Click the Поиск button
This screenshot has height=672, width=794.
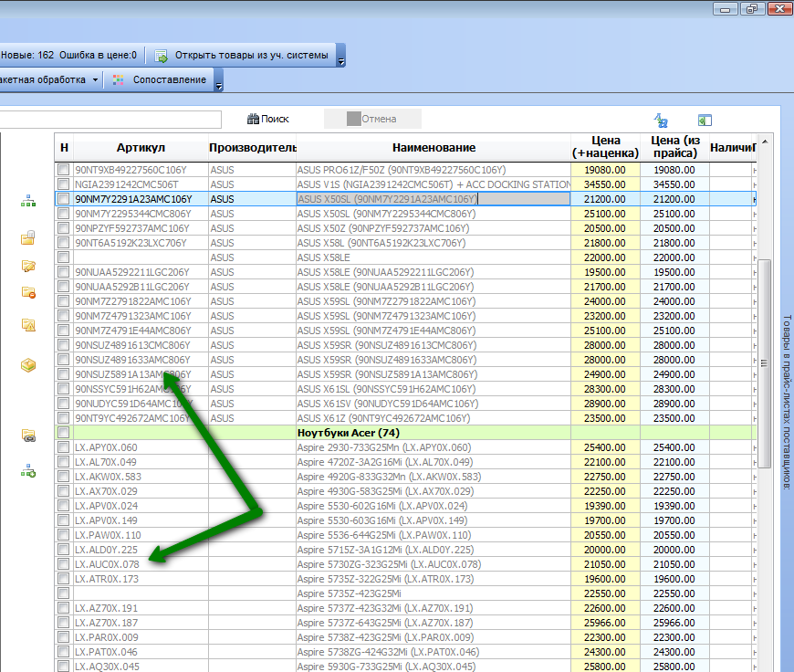point(268,119)
